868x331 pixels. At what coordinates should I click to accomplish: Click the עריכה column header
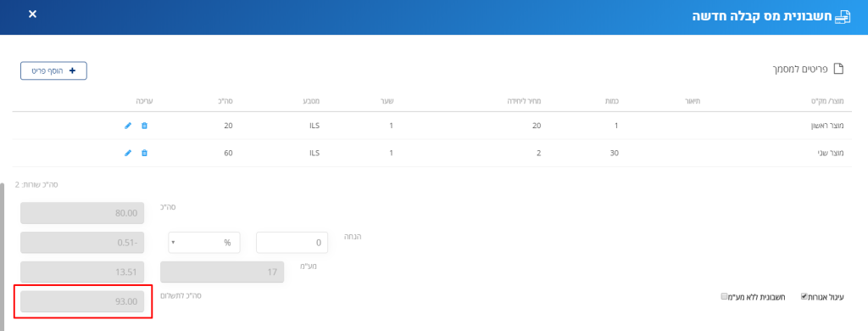(144, 102)
